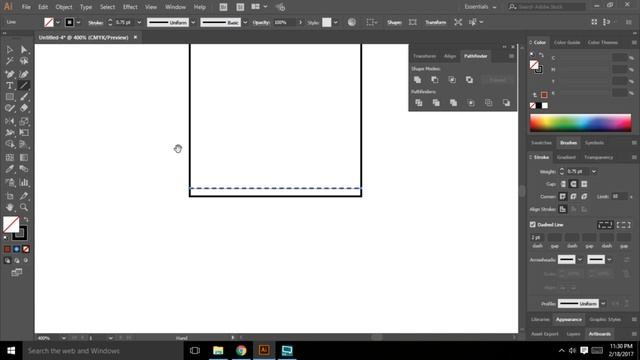Open the Align tab in floating panel
The image size is (640, 360).
(x=450, y=56)
